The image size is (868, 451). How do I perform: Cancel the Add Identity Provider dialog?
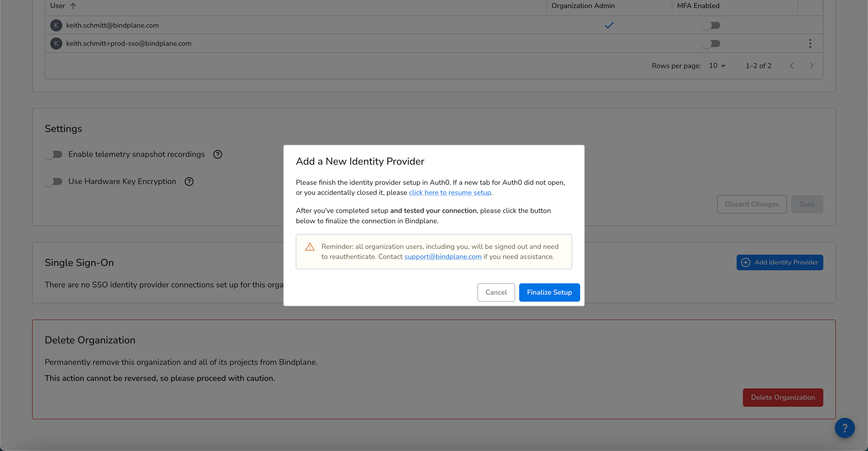[x=496, y=292]
